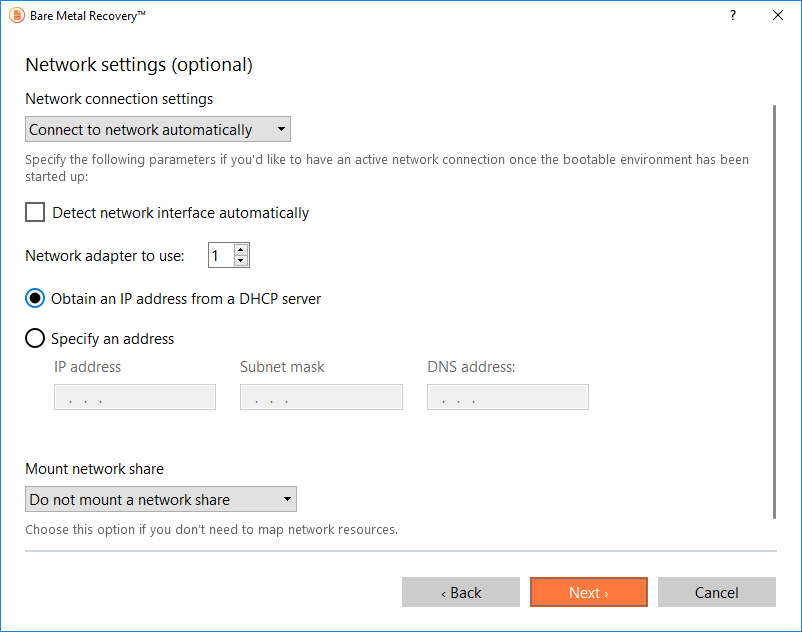The width and height of the screenshot is (802, 632).
Task: Increase the network adapter number
Action: pyautogui.click(x=240, y=249)
